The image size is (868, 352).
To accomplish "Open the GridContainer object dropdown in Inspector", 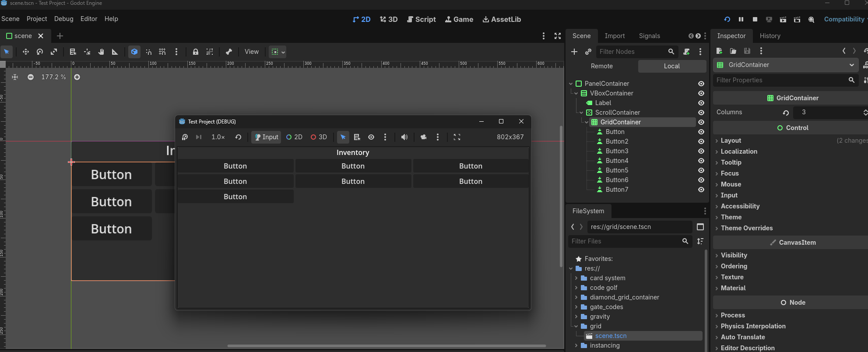I will (851, 65).
